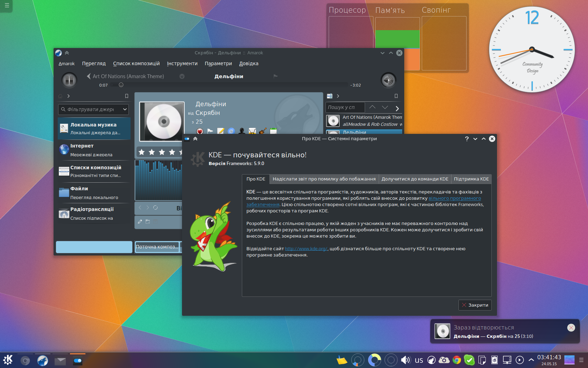Open the dropdown arrow in the source filter box
Screen dimensions: 588x368
pos(125,109)
